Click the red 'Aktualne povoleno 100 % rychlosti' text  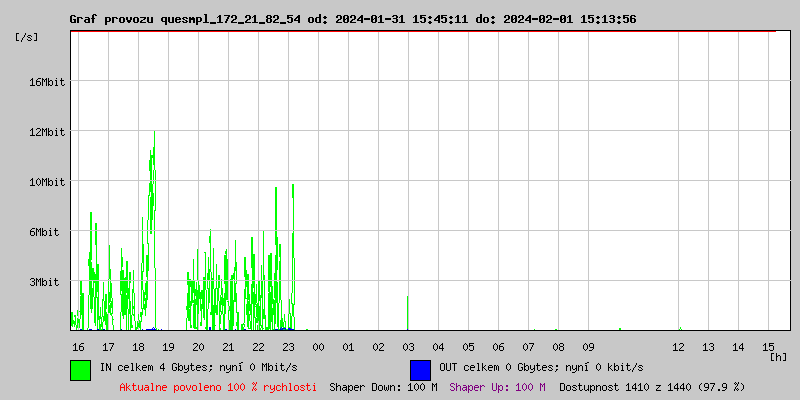218,387
